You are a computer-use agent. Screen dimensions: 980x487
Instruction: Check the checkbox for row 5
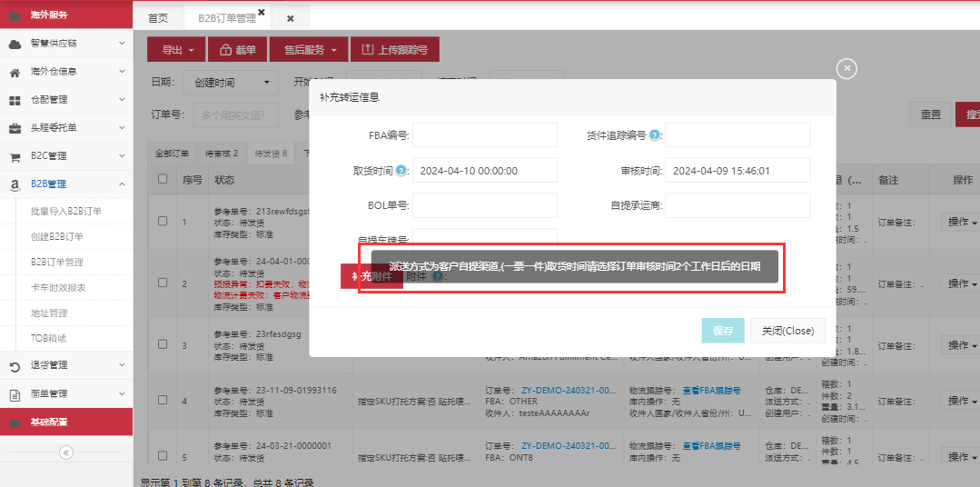[x=163, y=456]
